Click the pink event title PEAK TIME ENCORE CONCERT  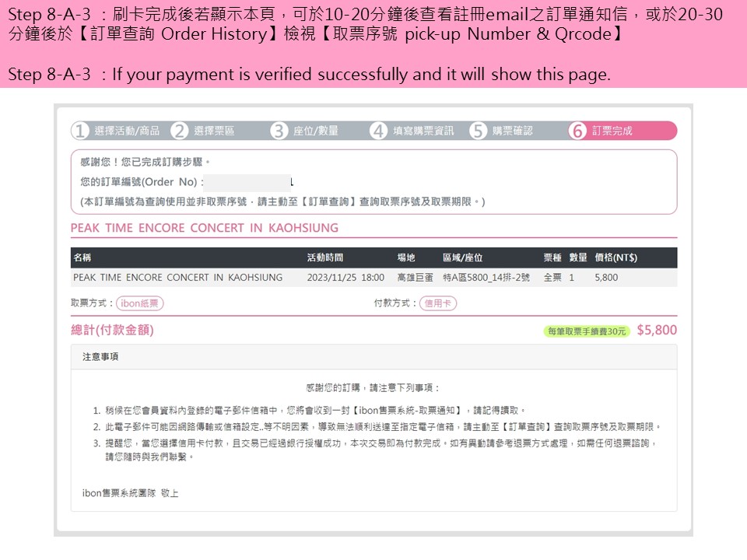205,228
